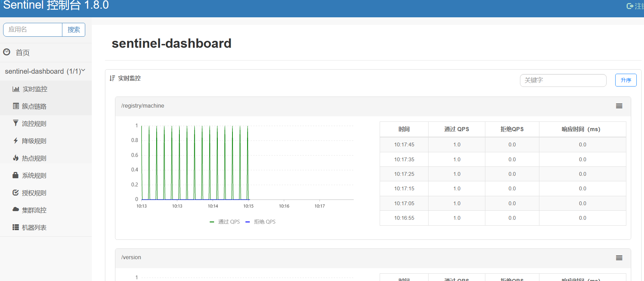The height and width of the screenshot is (281, 644).
Task: Click the filter icon beside 流控规则
Action: click(16, 123)
